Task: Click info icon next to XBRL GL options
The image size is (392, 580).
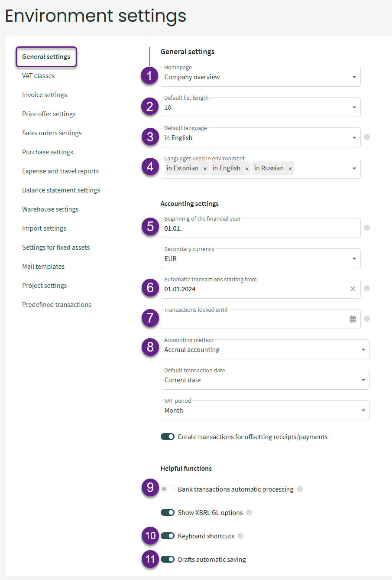Action: [x=249, y=512]
